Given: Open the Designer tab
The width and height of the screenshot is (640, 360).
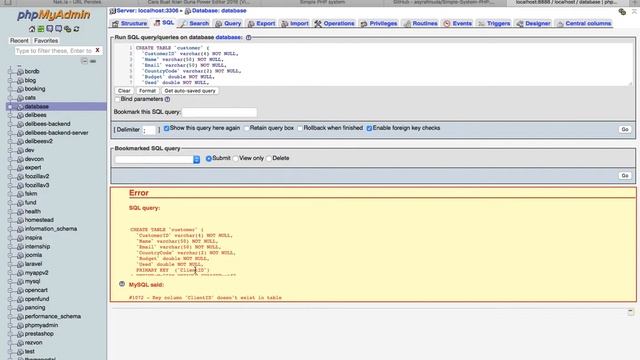Looking at the screenshot, I should pyautogui.click(x=533, y=24).
